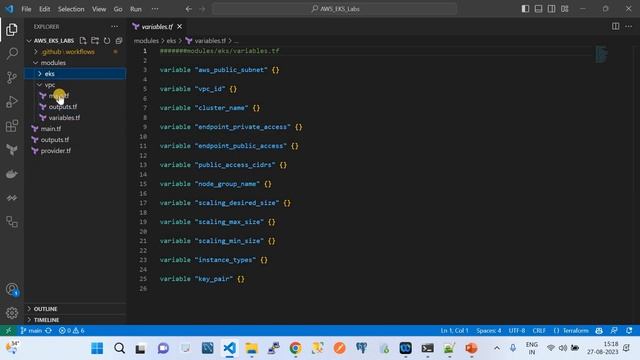Viewport: 640px width, 360px height.
Task: Click the modules breadcrumb segment
Action: (146, 40)
